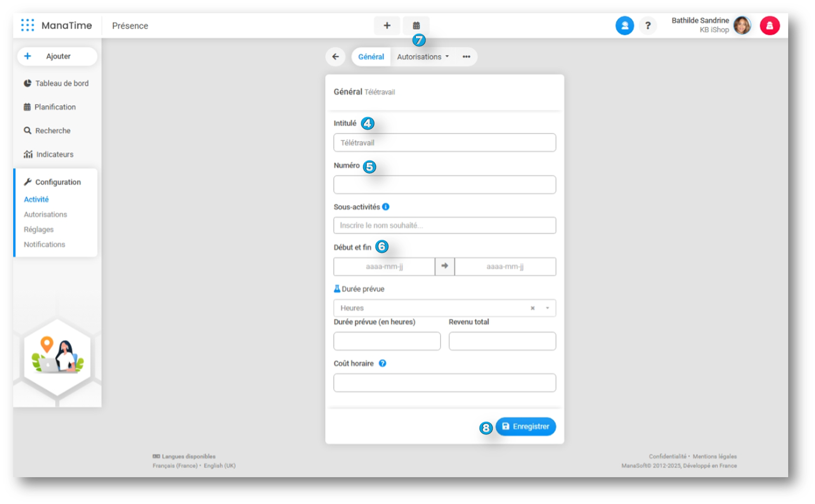
Task: Open the three-dots more options menu
Action: coord(466,57)
